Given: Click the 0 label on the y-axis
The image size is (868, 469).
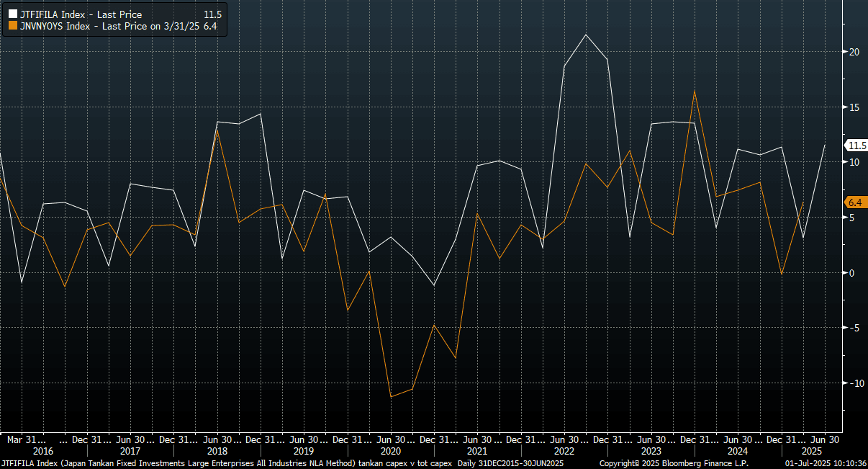Looking at the screenshot, I should coord(852,272).
